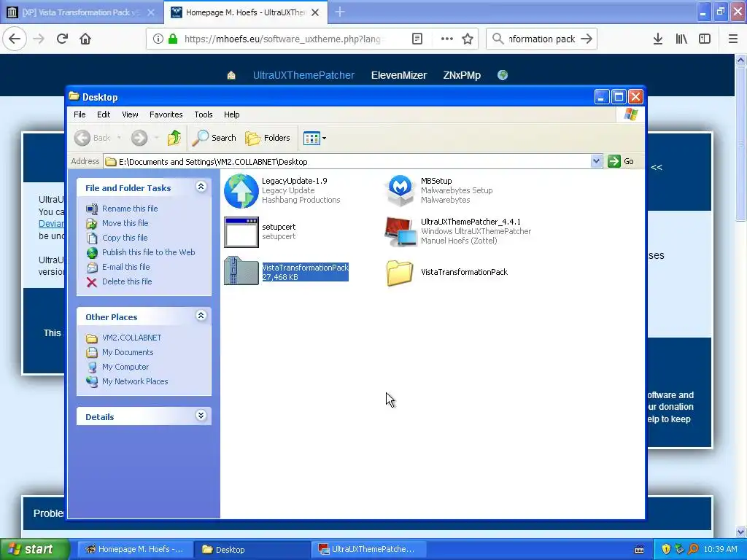Open the View menu
Viewport: 747px width, 560px height.
tap(130, 114)
